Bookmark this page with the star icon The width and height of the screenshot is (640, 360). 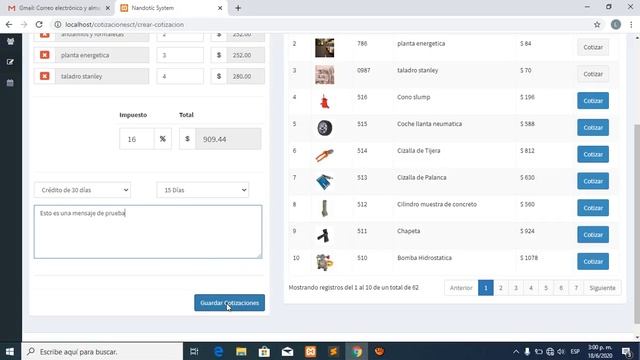click(x=597, y=24)
